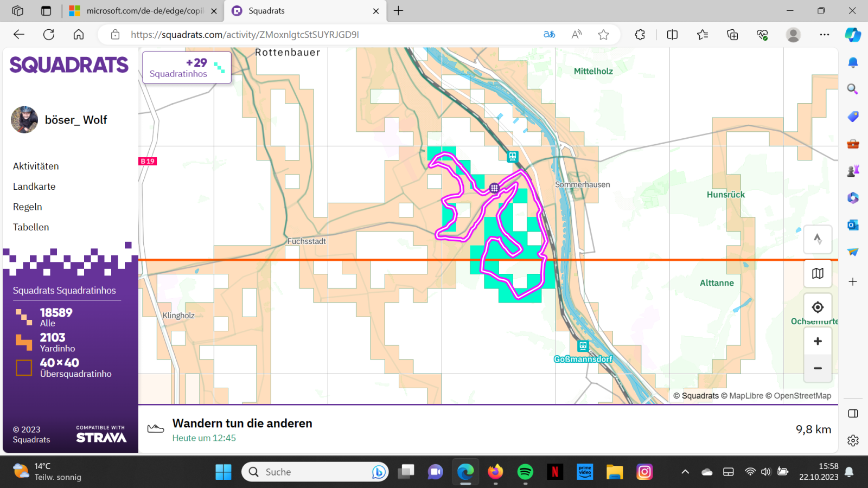This screenshot has height=488, width=868.
Task: Open File Explorer from the taskbar
Action: [x=615, y=472]
